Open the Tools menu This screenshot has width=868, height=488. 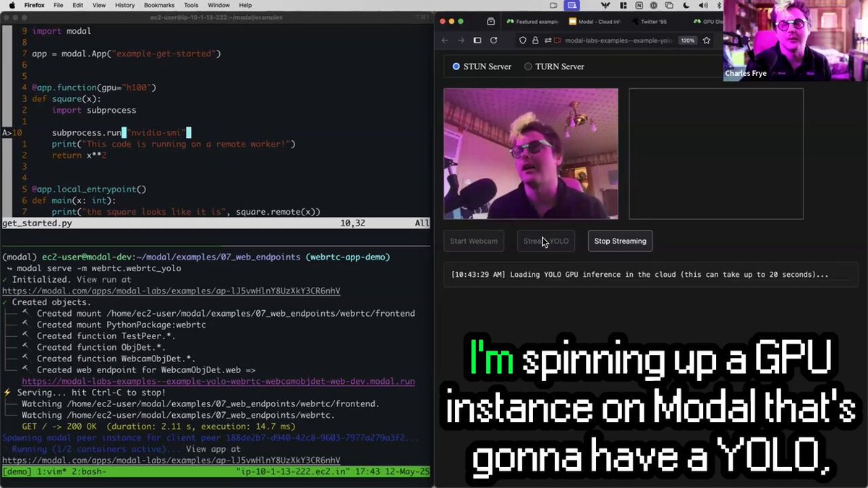[x=191, y=5]
